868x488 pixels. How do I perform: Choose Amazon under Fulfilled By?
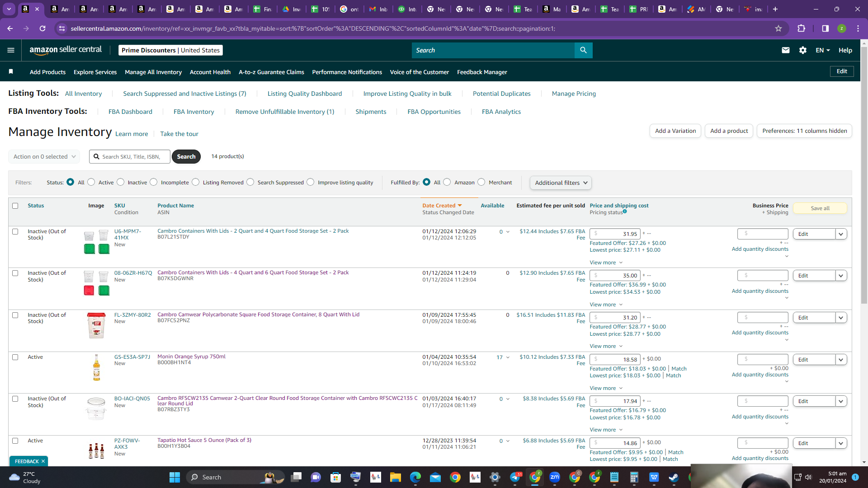point(447,182)
